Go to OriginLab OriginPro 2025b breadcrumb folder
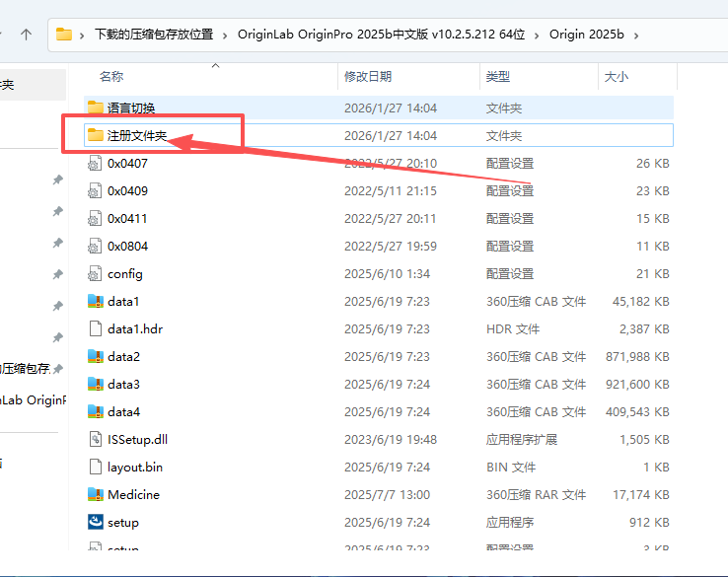Image resolution: width=728 pixels, height=577 pixels. (x=381, y=35)
